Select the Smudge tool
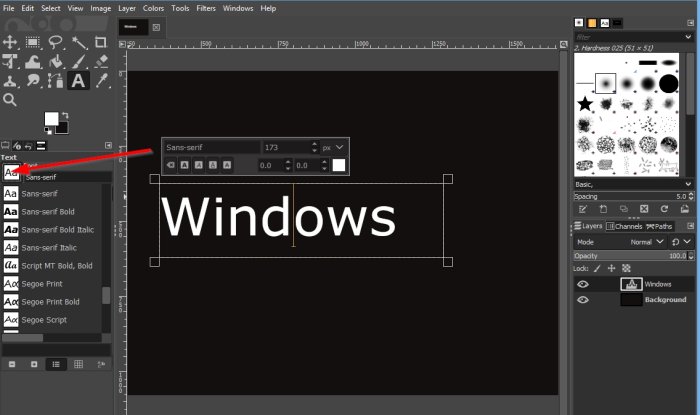The image size is (700, 415). pos(33,81)
